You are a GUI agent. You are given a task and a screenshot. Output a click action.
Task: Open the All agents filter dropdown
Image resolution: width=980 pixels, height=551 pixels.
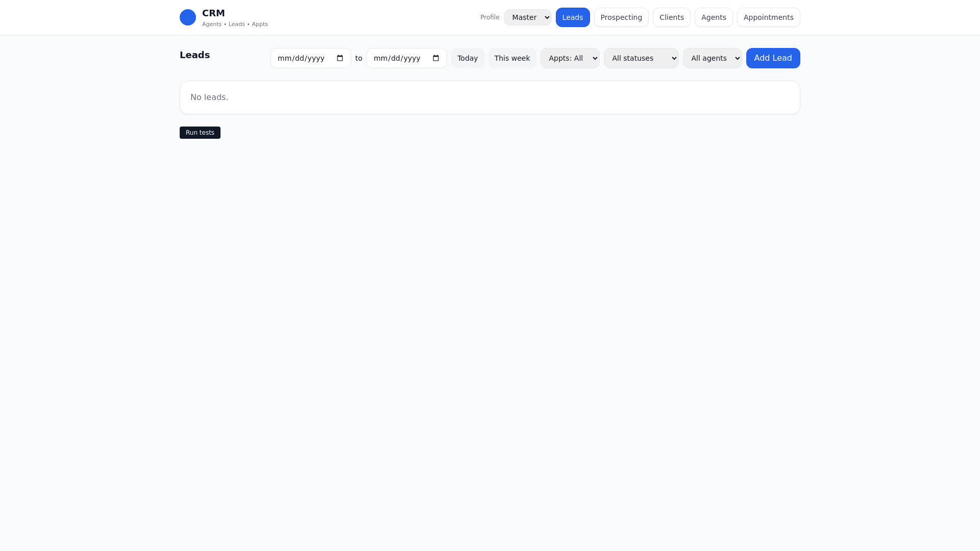pyautogui.click(x=712, y=58)
